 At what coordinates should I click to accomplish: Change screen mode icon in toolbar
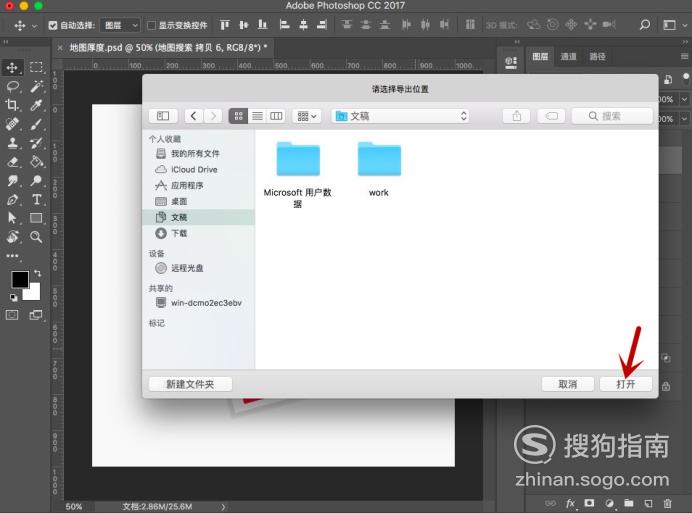pyautogui.click(x=36, y=315)
